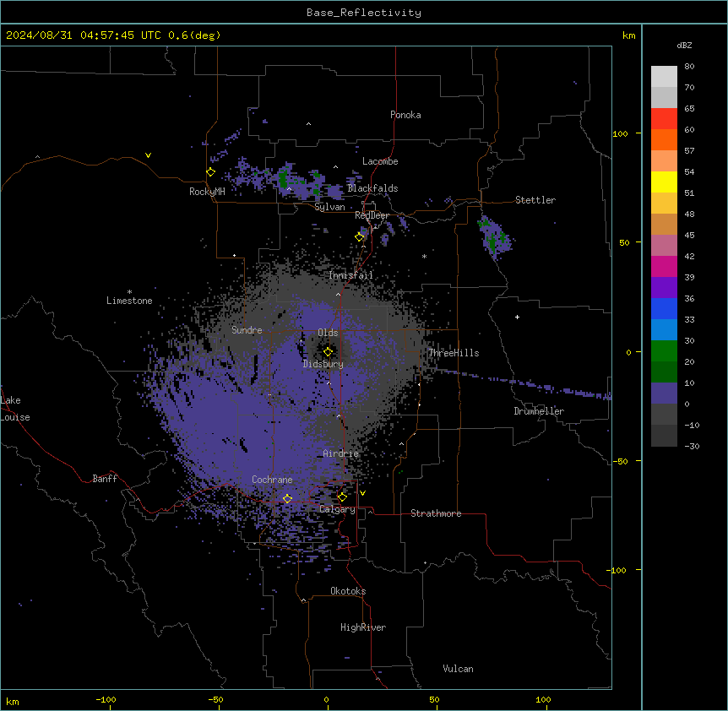Click the Sundre label
The width and height of the screenshot is (728, 711).
coord(247,330)
